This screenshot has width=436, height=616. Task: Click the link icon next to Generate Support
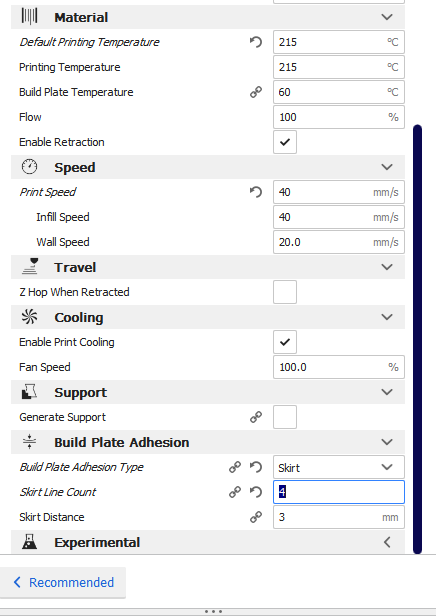tap(256, 417)
